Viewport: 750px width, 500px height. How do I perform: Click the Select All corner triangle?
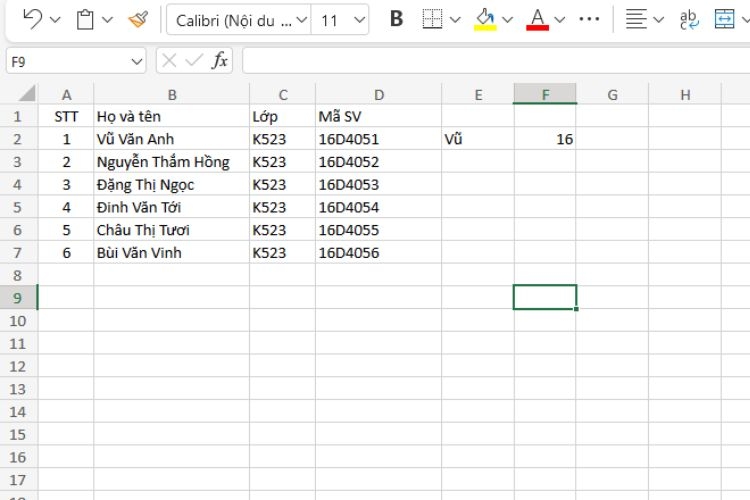pyautogui.click(x=26, y=93)
